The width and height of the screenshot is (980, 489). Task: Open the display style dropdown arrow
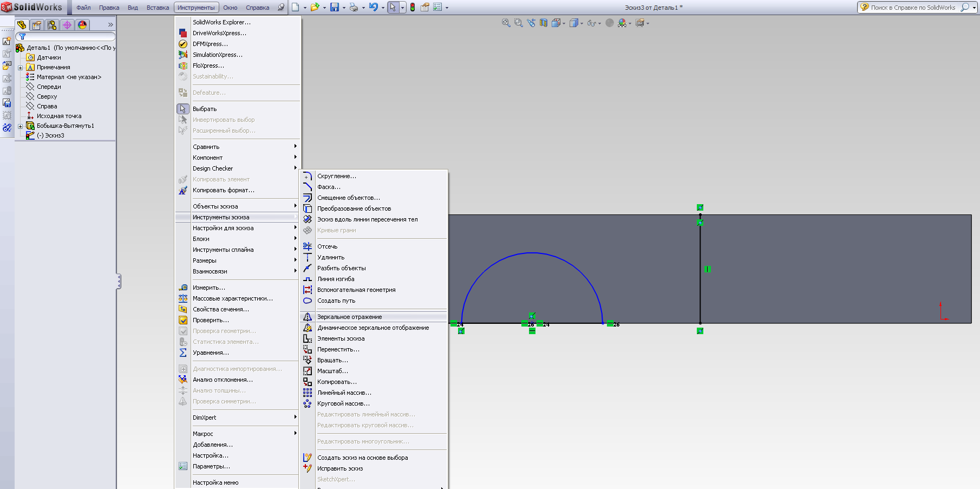tap(582, 23)
